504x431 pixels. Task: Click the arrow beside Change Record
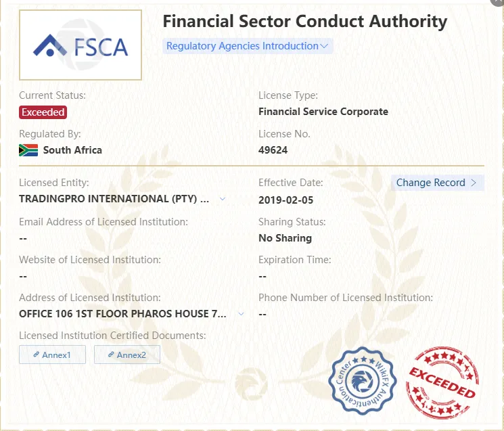tap(474, 183)
